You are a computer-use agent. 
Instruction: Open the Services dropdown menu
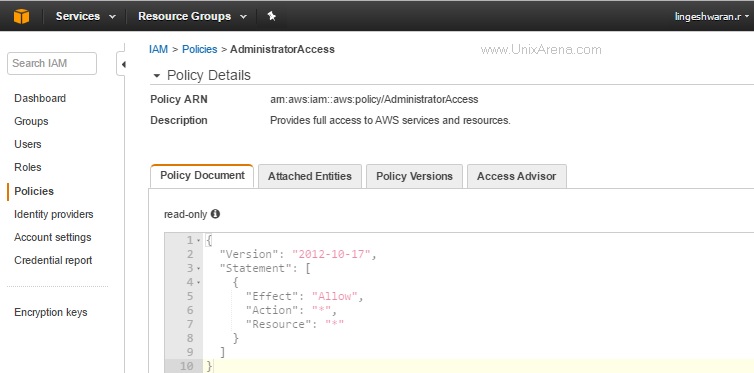(86, 16)
